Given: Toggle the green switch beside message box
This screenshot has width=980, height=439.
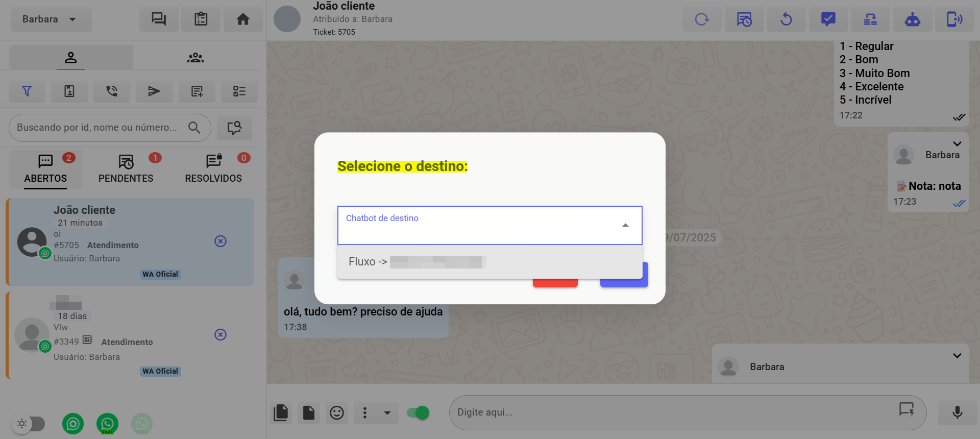Looking at the screenshot, I should 418,412.
